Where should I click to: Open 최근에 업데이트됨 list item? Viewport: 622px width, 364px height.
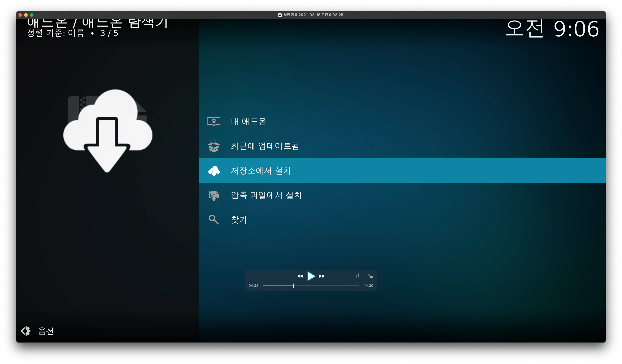(265, 146)
